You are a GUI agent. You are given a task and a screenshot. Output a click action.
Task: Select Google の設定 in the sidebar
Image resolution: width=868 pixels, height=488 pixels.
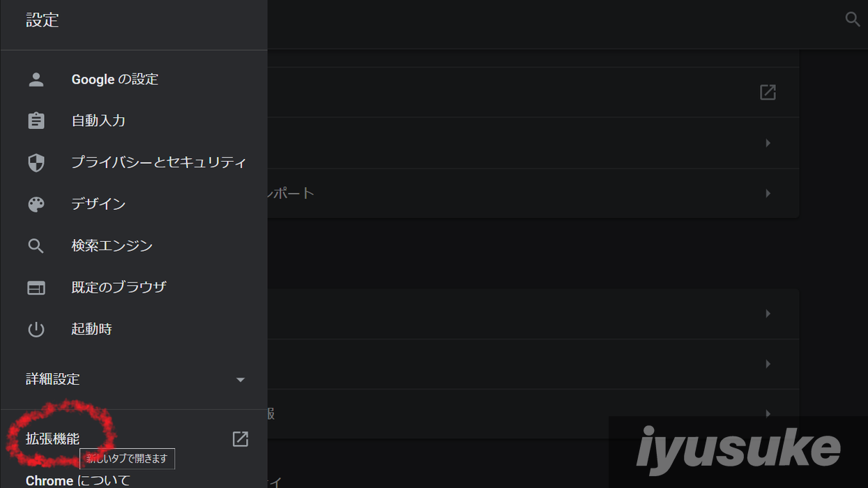(x=115, y=79)
